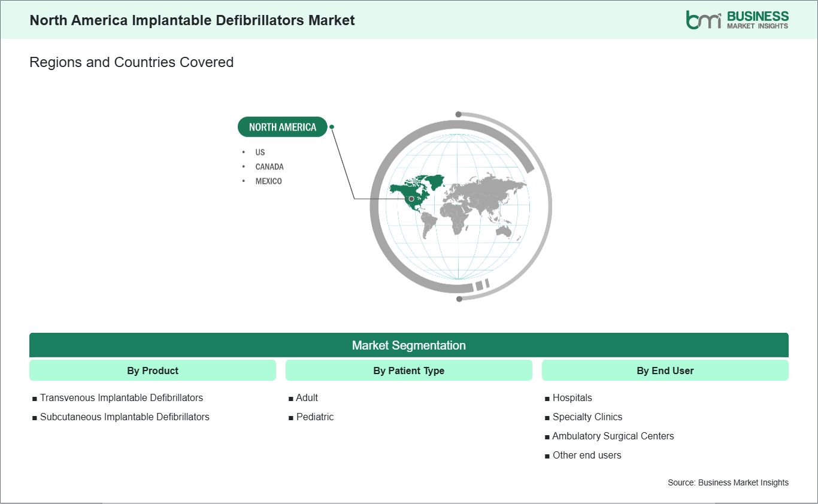
Task: Click the 'MEXICO' country entry
Action: tap(268, 181)
